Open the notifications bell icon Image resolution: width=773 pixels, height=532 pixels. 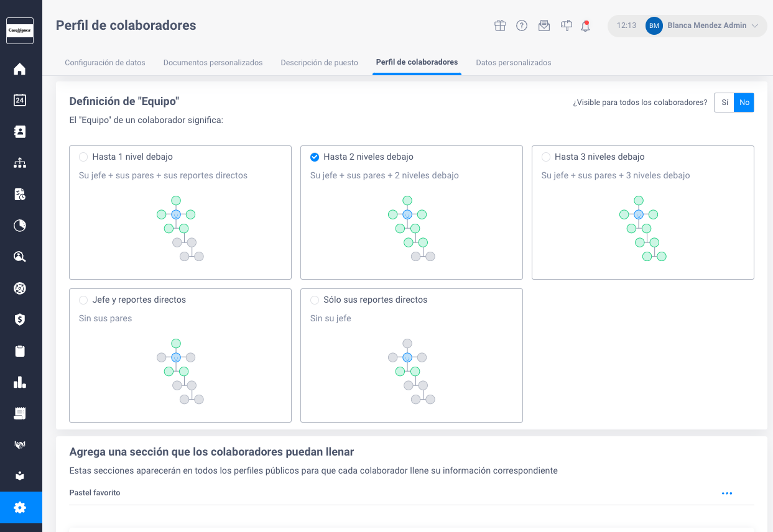[585, 26]
